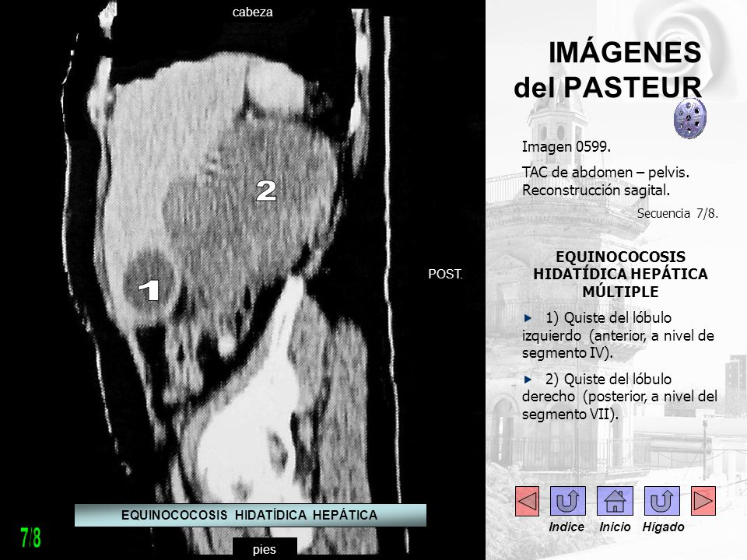Click the Inicio label
Image resolution: width=747 pixels, height=560 pixels.
[x=615, y=527]
